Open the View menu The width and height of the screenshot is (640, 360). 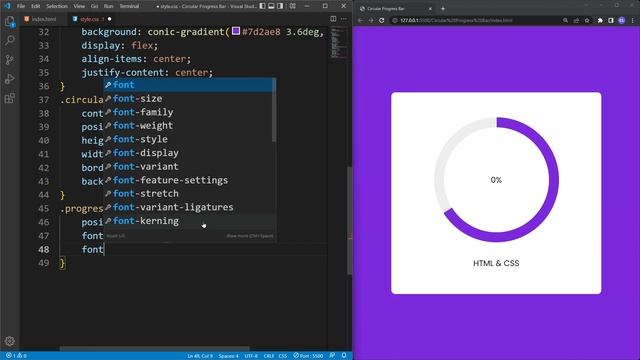(x=79, y=6)
